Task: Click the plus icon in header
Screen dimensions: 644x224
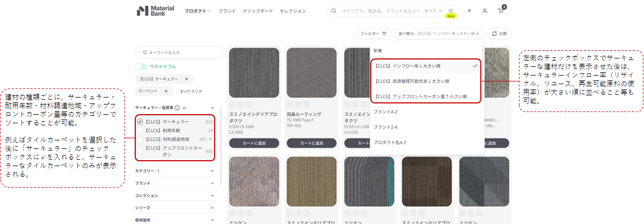Action: tap(469, 11)
